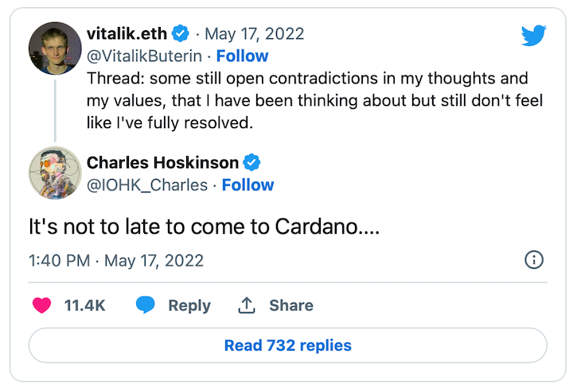The width and height of the screenshot is (577, 392).
Task: Click the Share upload arrow icon
Action: coord(247,305)
